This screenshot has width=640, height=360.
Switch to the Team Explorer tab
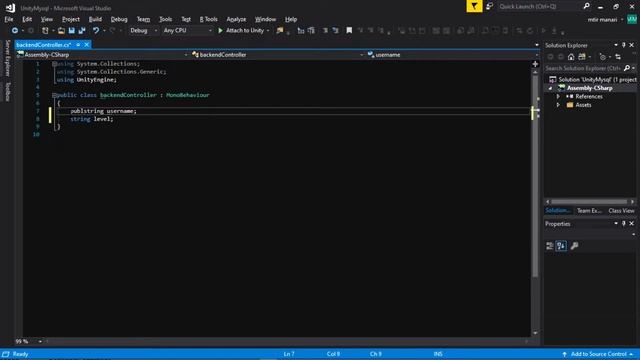(589, 211)
